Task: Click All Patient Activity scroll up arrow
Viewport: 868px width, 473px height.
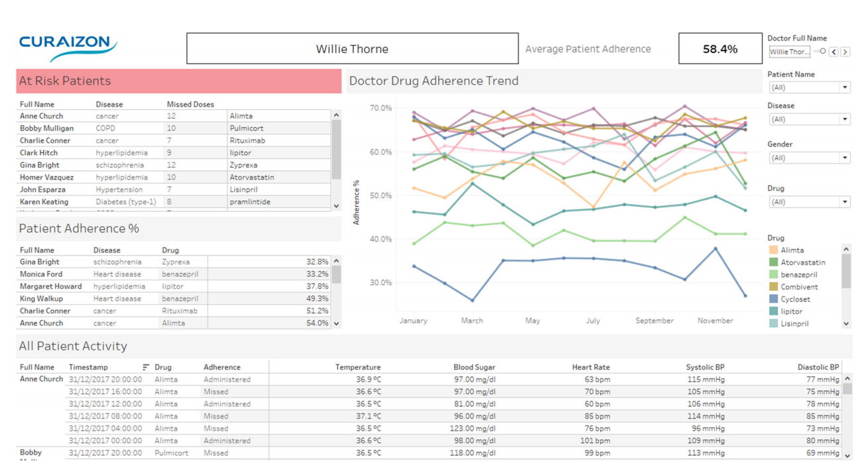Action: coord(847,380)
